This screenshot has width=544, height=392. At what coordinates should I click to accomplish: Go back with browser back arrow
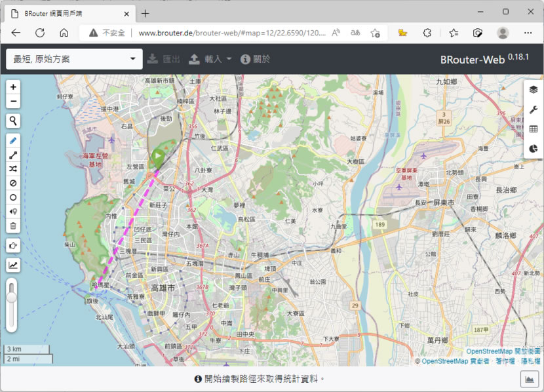pos(16,33)
